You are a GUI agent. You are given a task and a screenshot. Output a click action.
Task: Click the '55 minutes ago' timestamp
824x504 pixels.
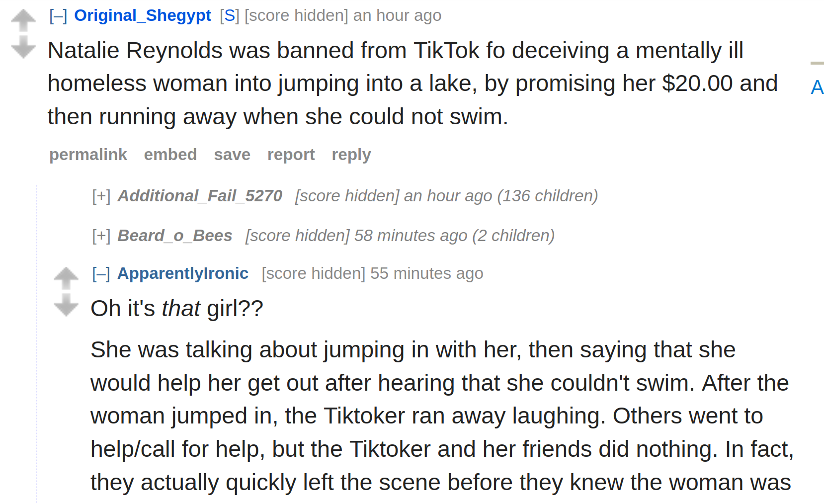[426, 273]
